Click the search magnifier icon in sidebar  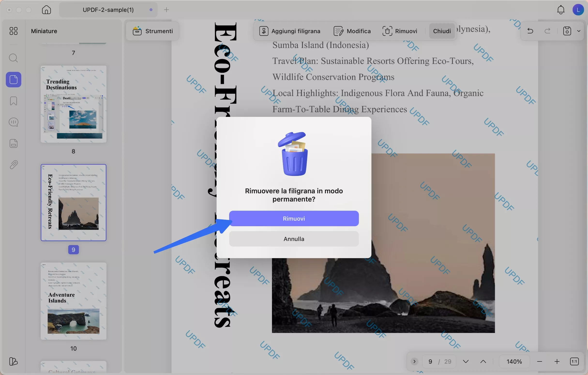tap(14, 58)
